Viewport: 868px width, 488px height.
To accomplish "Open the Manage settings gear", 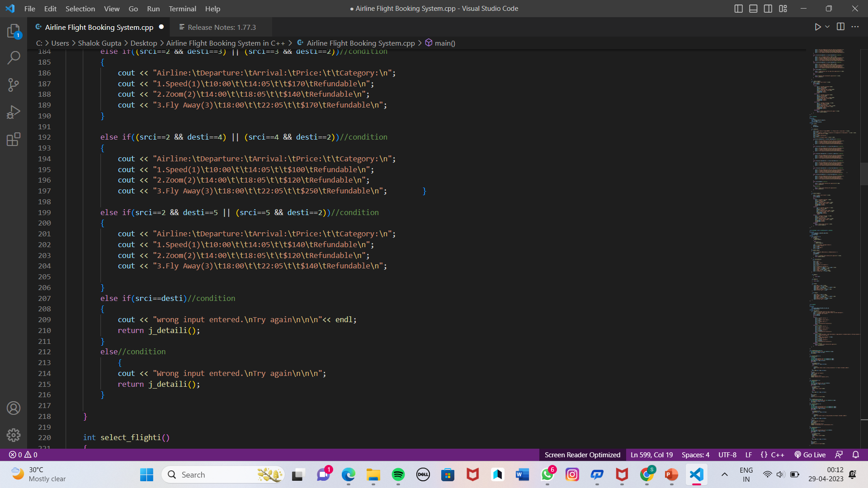I will 14,435.
